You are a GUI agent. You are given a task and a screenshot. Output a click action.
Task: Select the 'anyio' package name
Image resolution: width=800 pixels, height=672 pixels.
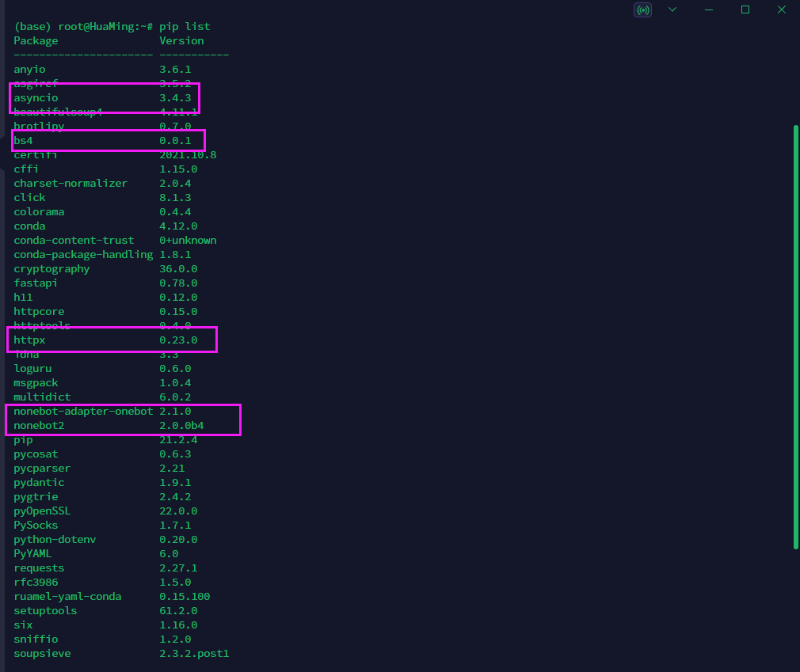click(29, 70)
